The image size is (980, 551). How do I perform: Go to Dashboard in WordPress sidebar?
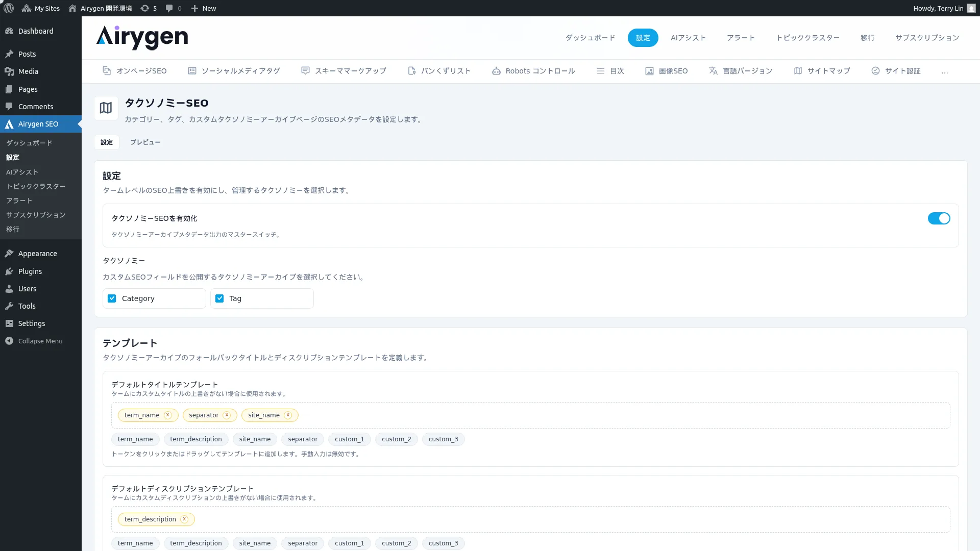pos(41,31)
